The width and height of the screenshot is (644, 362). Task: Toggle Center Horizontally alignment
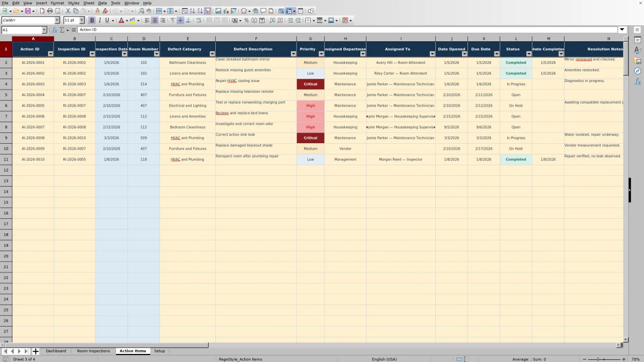coord(155,20)
